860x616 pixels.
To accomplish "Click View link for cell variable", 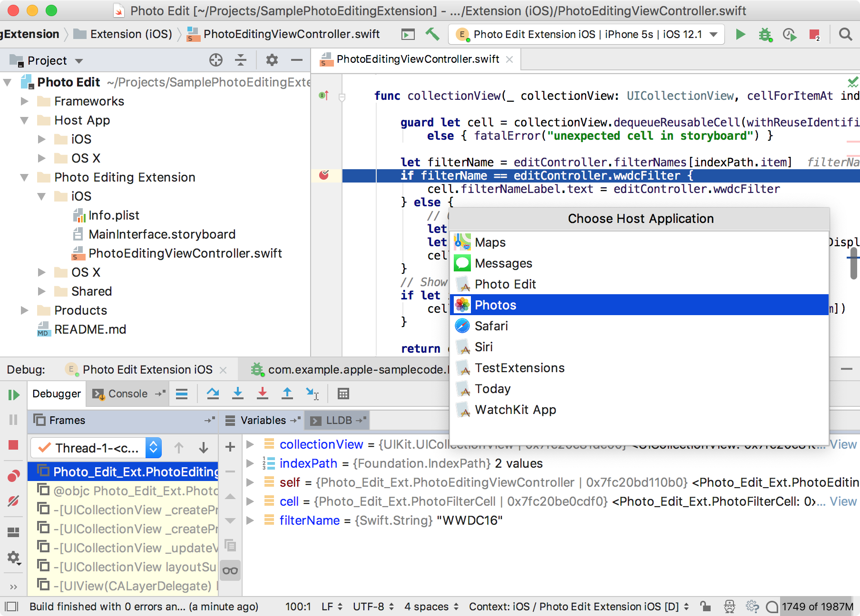I will (x=843, y=501).
